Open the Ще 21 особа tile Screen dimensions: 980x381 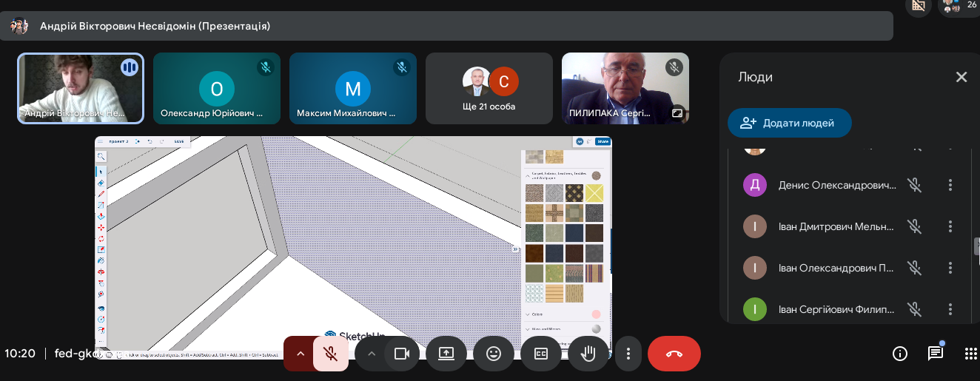pyautogui.click(x=489, y=88)
